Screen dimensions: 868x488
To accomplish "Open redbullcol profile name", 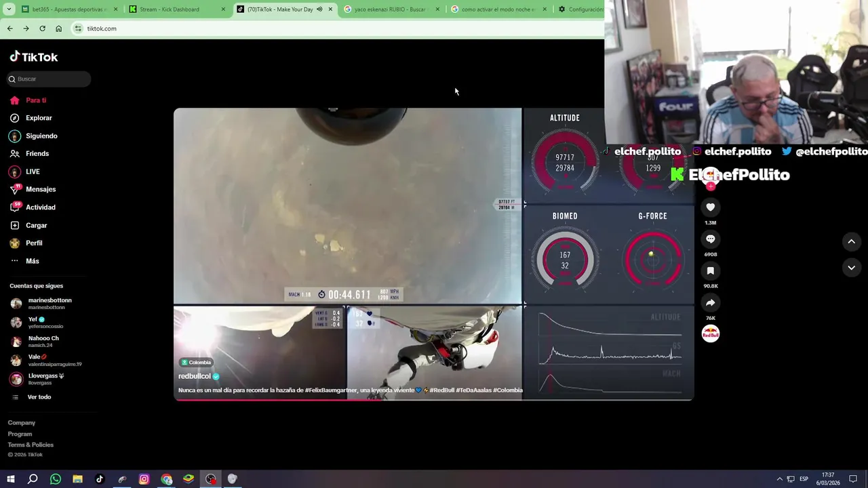I will point(195,376).
